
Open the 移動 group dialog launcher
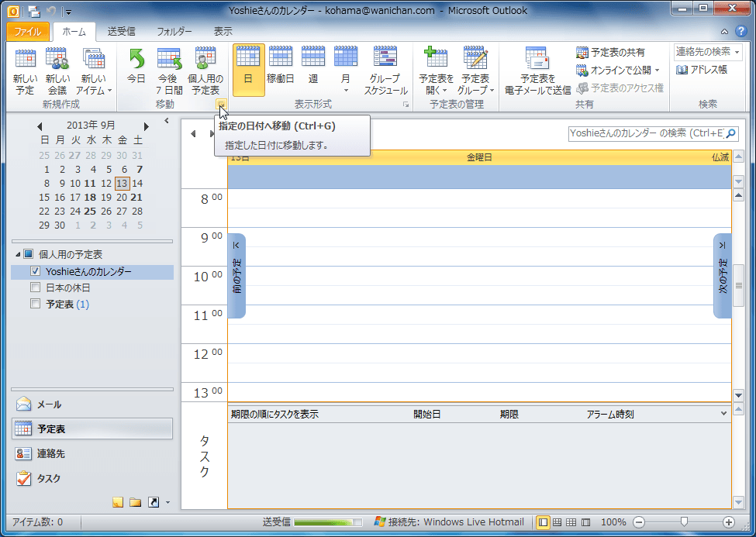click(x=221, y=104)
